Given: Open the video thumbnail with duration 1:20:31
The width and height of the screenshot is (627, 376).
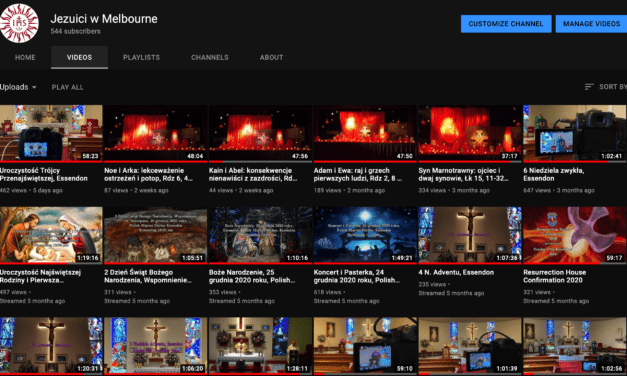Looking at the screenshot, I should point(51,346).
